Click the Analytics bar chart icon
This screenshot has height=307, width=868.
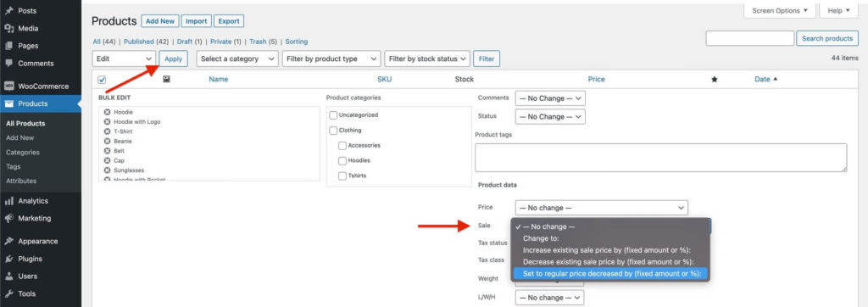tap(8, 201)
